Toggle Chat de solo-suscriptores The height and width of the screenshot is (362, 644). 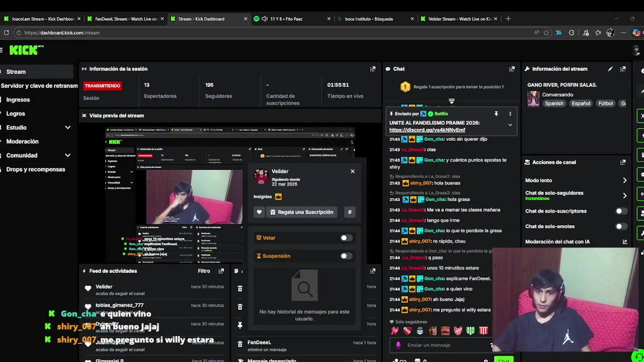pyautogui.click(x=621, y=211)
